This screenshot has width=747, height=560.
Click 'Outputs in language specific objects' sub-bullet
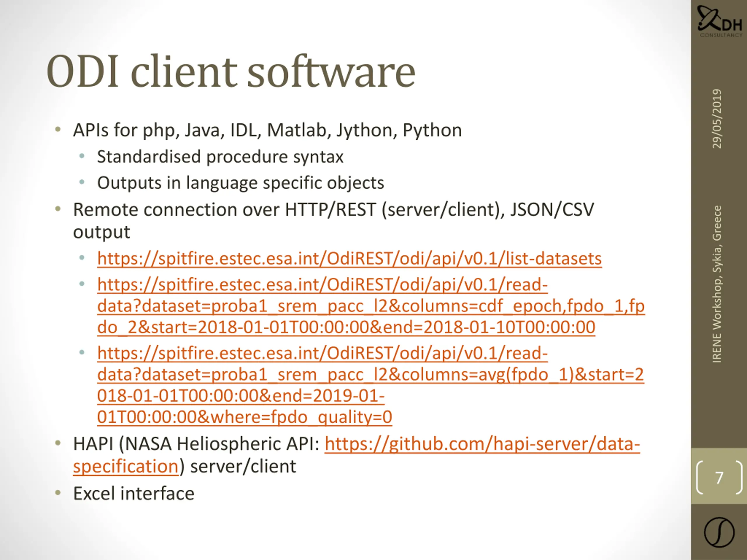240,183
